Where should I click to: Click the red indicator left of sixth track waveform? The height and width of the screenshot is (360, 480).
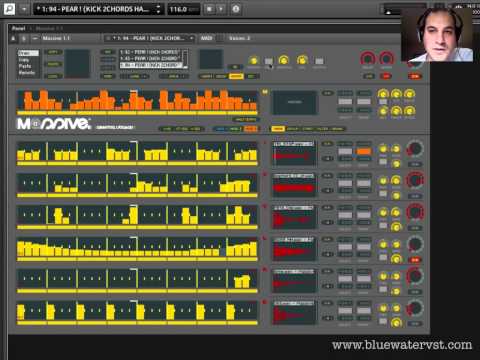click(x=265, y=302)
